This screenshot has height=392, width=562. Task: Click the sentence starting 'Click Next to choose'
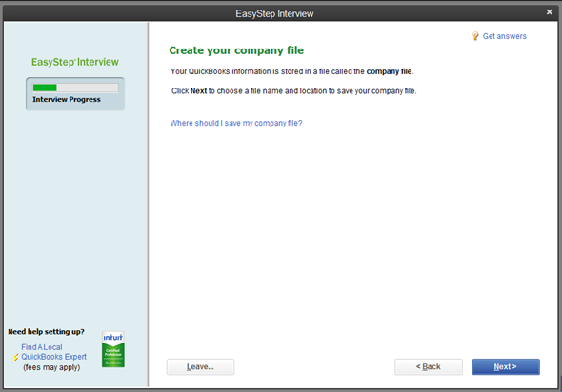point(294,91)
